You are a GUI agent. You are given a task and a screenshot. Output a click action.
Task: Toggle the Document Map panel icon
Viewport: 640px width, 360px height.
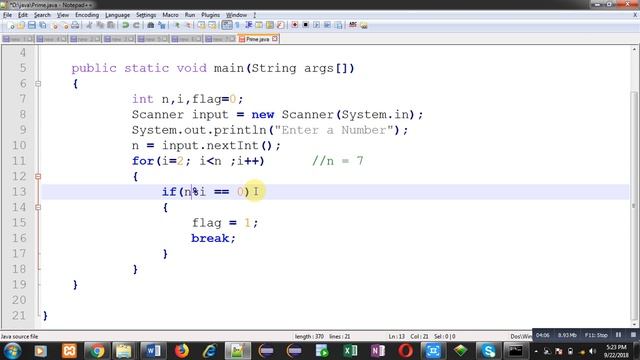[269, 25]
